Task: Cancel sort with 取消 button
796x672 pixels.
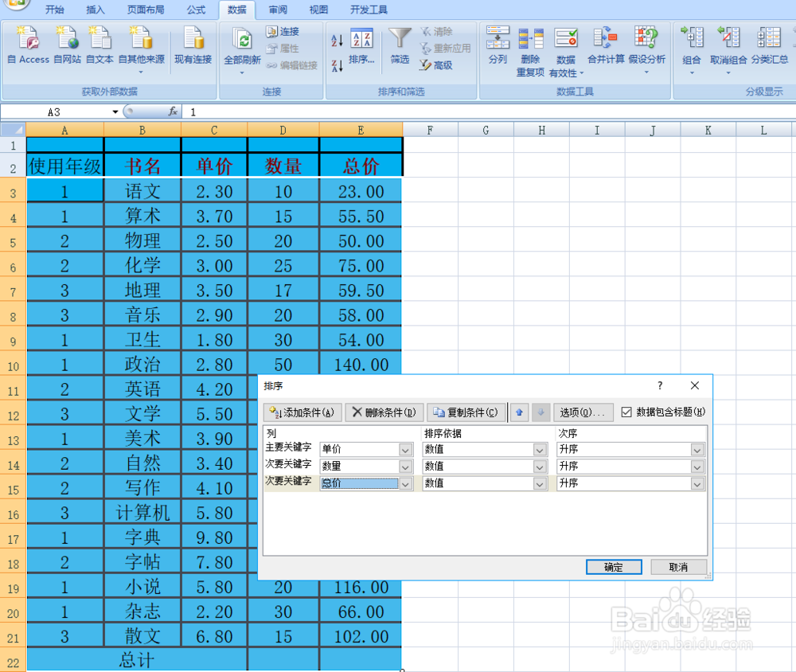Action: [679, 567]
